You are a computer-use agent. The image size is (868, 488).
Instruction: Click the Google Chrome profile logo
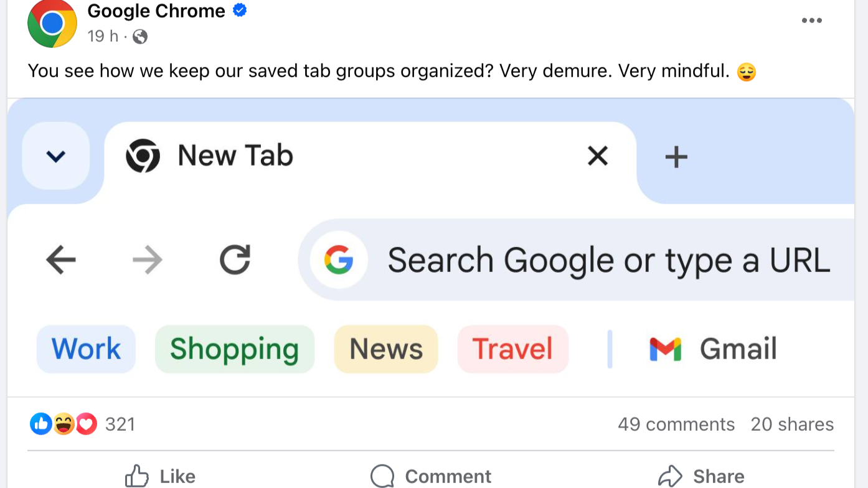pyautogui.click(x=52, y=23)
